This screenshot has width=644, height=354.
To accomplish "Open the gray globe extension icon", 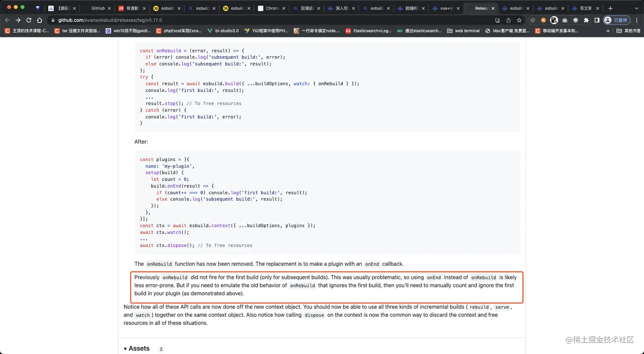I will click(575, 20).
